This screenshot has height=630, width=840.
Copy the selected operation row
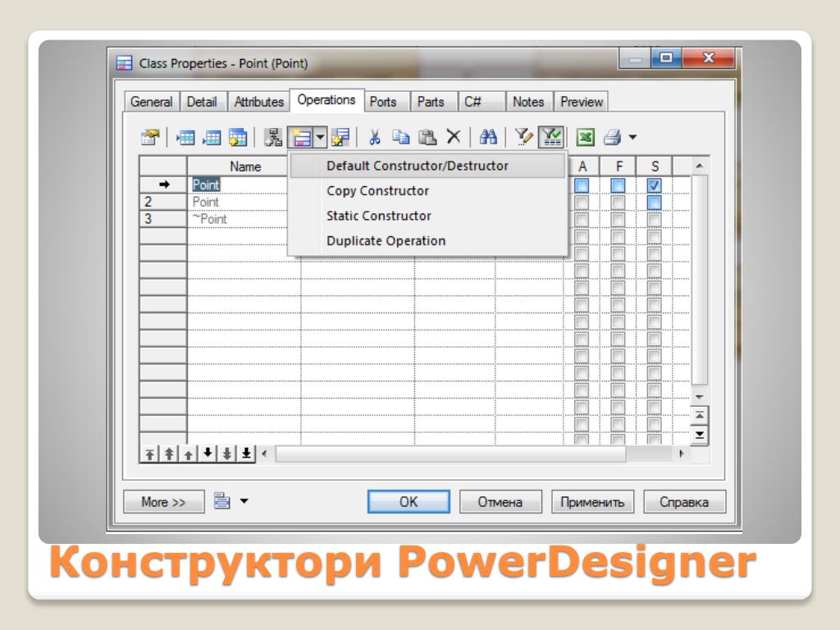pos(400,138)
